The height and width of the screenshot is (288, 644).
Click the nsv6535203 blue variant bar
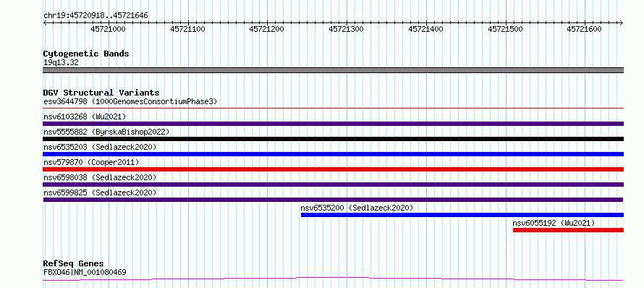[x=334, y=154]
